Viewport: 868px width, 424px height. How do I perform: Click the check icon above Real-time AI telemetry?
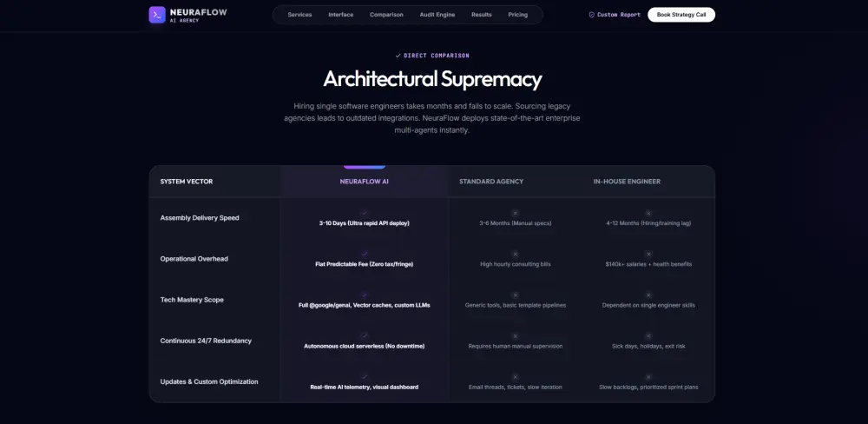365,377
